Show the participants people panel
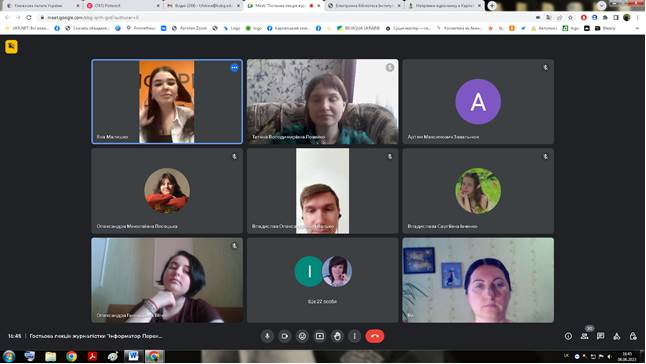 [585, 336]
